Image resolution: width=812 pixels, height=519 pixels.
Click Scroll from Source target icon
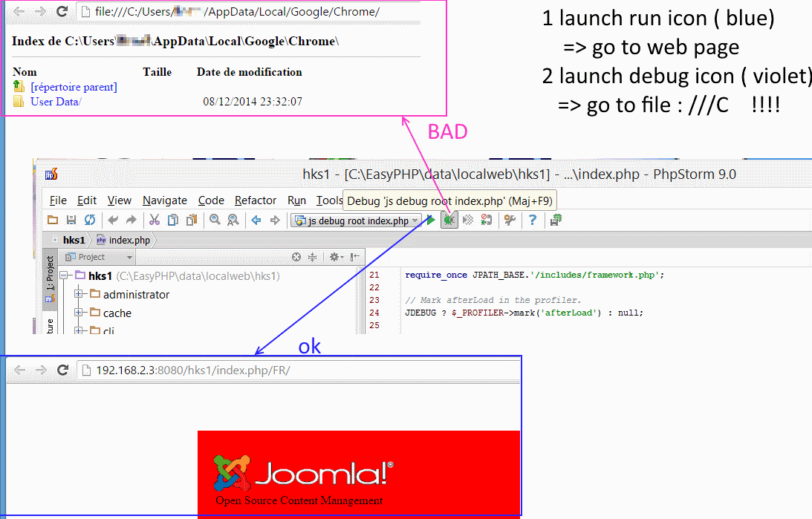coord(296,257)
